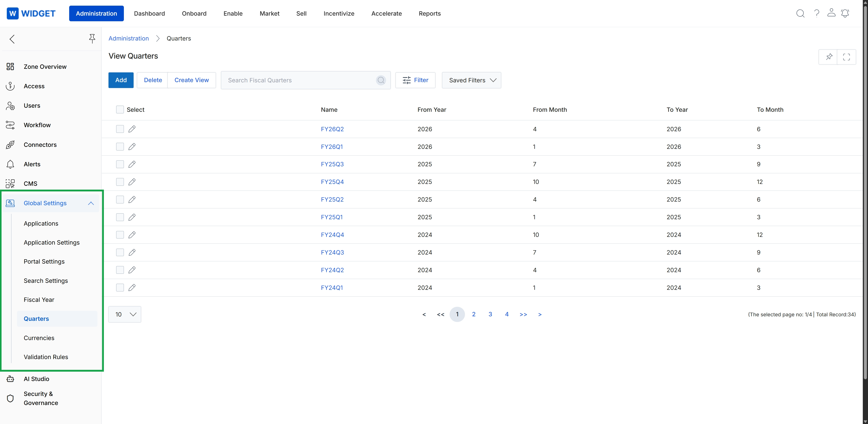Screen dimensions: 868x424
Task: Open the user profile icon
Action: [x=831, y=13]
